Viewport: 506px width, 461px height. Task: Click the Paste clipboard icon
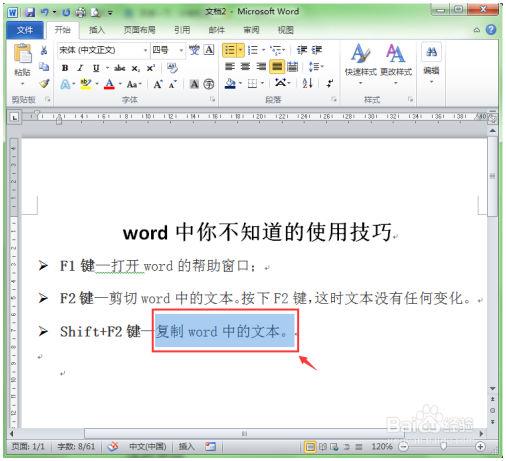tap(23, 54)
